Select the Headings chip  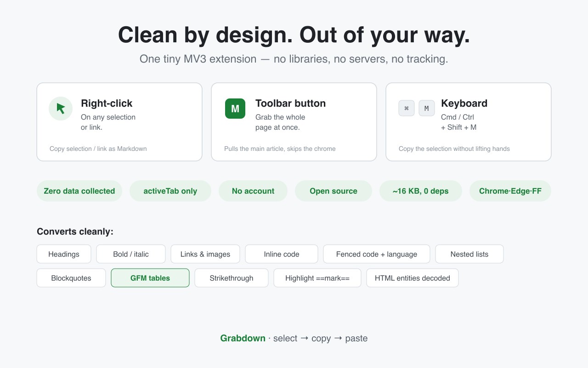(x=64, y=254)
